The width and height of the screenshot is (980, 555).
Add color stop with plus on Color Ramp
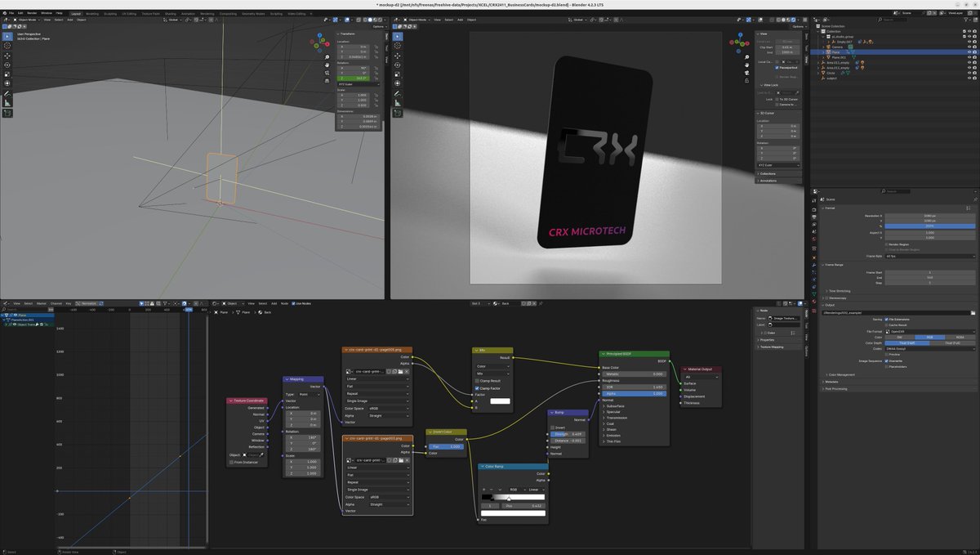(483, 489)
